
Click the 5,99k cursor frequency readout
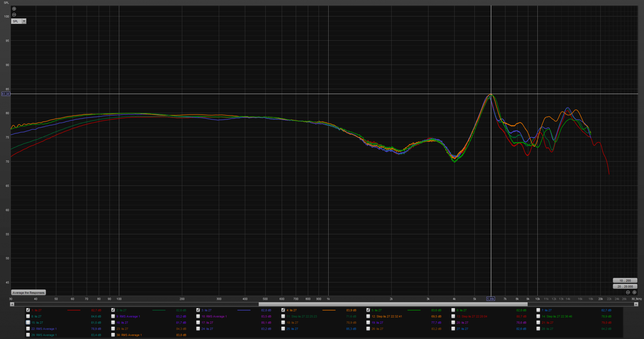[x=491, y=299]
